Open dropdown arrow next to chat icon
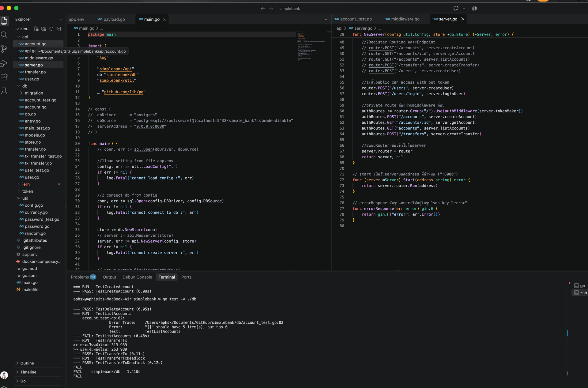 click(464, 9)
